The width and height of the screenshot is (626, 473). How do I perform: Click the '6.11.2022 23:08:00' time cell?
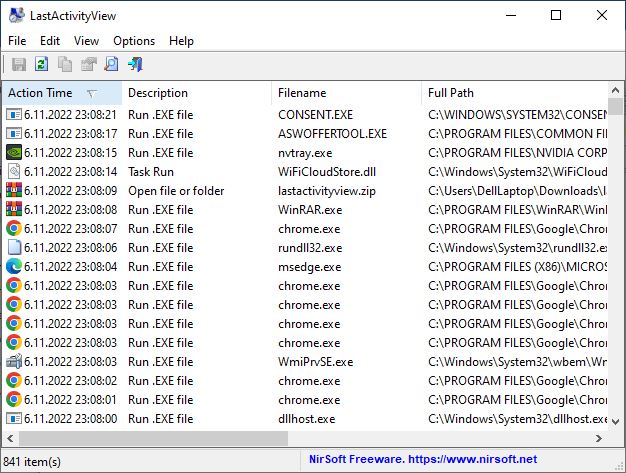(x=70, y=419)
